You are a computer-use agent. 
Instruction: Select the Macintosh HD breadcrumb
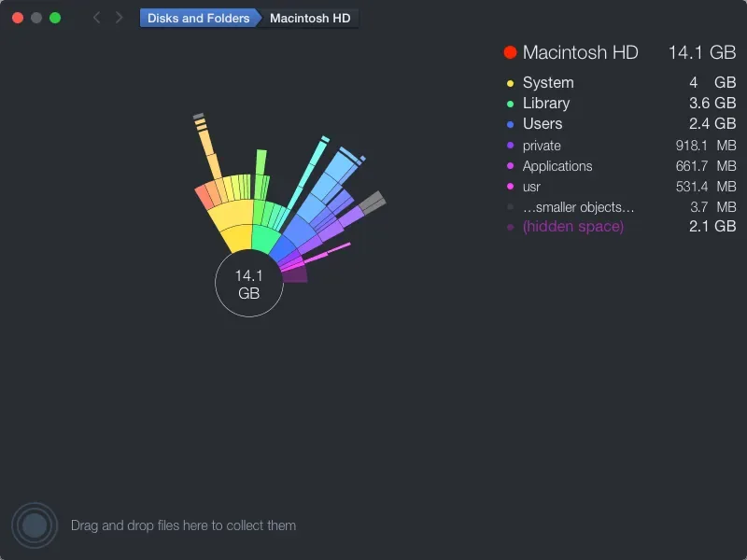[x=310, y=18]
